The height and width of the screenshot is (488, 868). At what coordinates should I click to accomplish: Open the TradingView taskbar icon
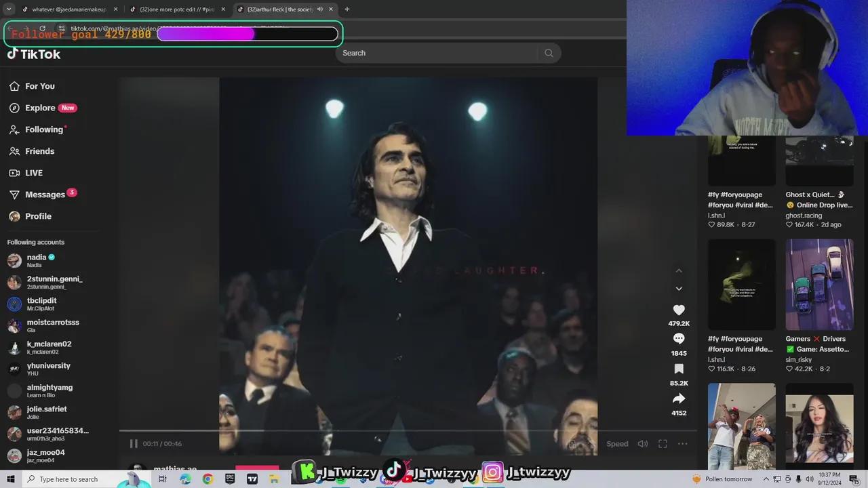pos(252,479)
